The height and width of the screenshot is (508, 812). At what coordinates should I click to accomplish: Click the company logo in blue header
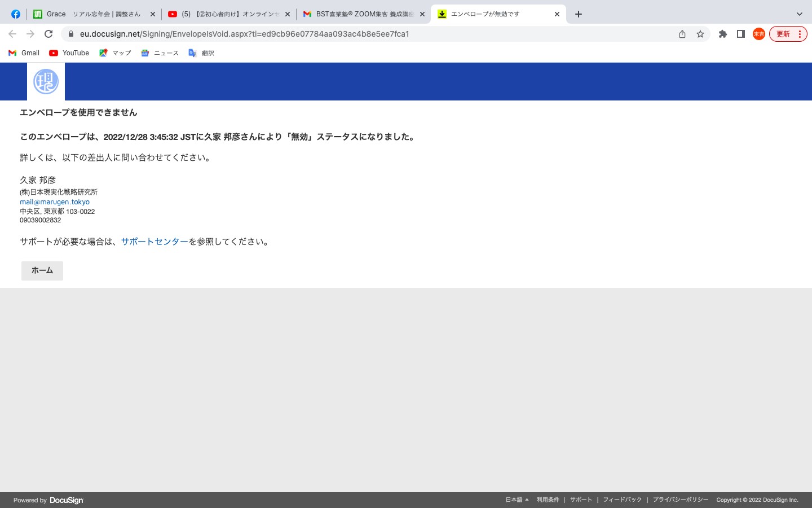46,82
